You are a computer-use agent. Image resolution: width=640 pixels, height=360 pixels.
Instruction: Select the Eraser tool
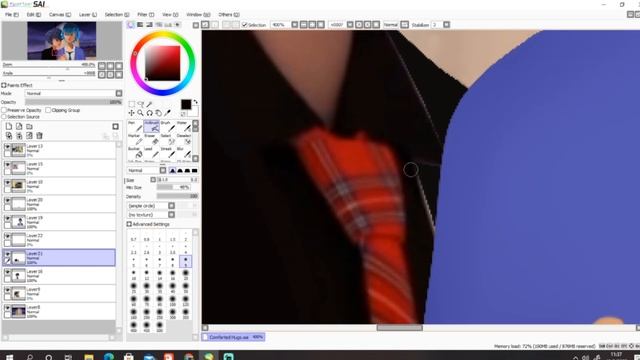(151, 140)
